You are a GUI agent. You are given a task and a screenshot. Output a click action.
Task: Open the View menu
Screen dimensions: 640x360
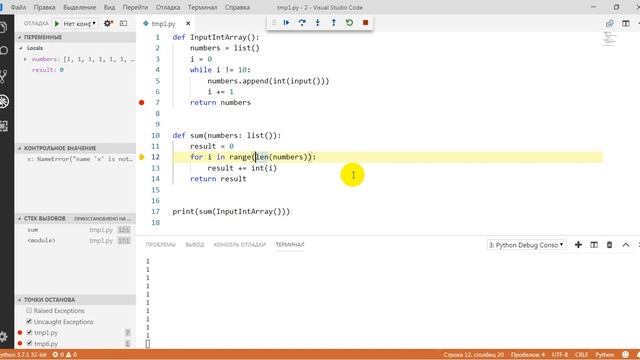109,7
